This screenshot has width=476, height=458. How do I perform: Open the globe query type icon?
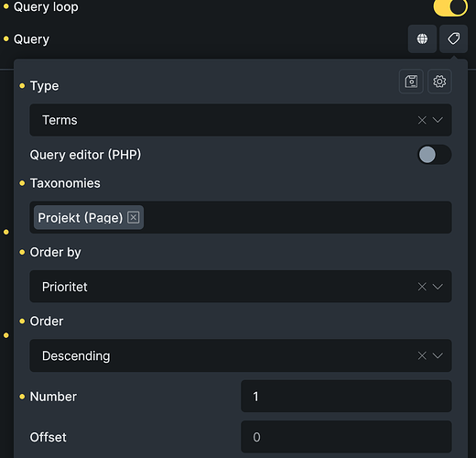coord(422,38)
